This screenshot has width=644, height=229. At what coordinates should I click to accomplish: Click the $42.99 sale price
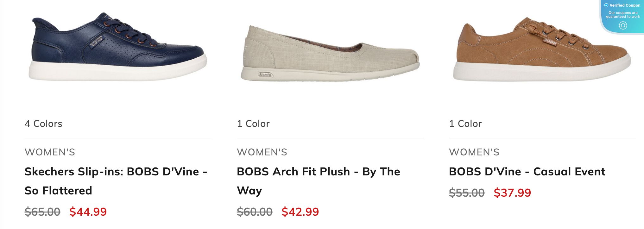pos(301,212)
